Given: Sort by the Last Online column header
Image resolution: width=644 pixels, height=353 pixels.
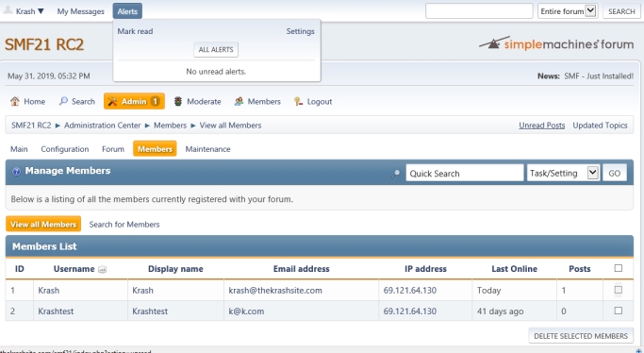Looking at the screenshot, I should point(514,269).
